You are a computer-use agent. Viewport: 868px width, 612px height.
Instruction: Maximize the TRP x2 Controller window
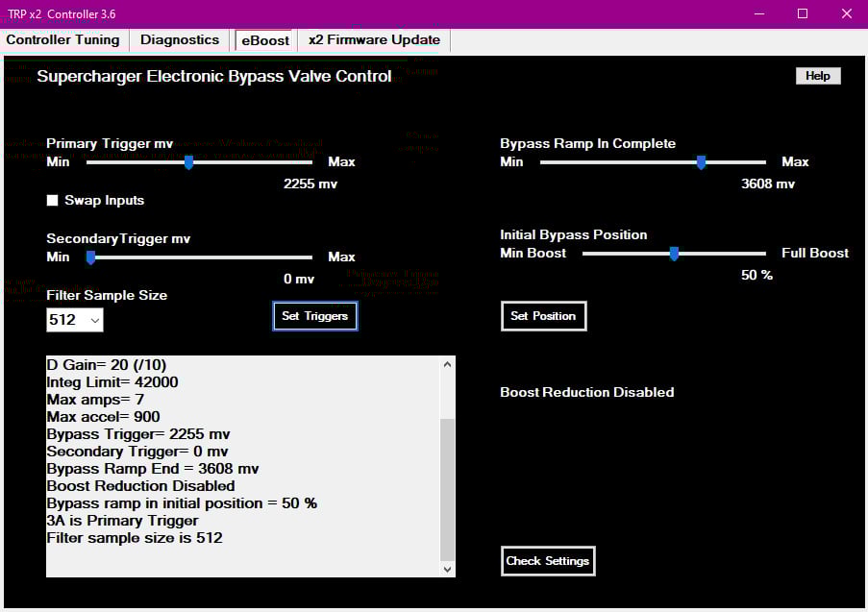(x=803, y=13)
